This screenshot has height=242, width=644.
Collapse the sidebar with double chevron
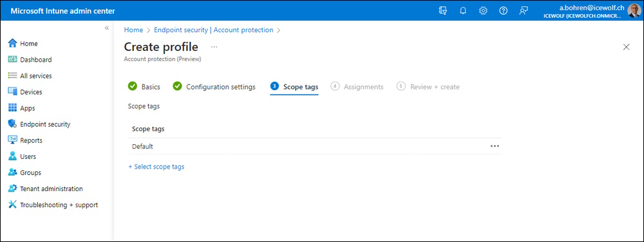[106, 28]
